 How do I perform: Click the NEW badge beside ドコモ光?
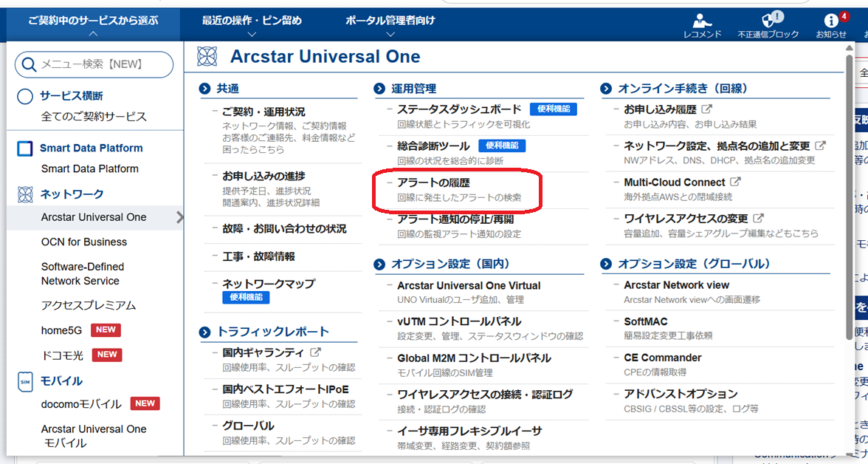point(107,355)
